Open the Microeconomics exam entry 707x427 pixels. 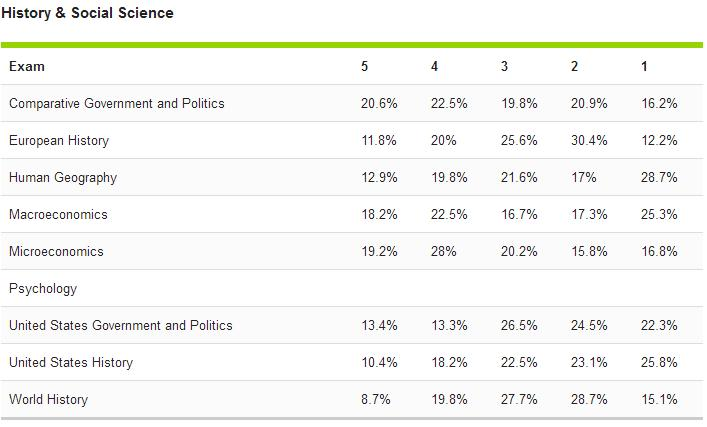point(56,252)
